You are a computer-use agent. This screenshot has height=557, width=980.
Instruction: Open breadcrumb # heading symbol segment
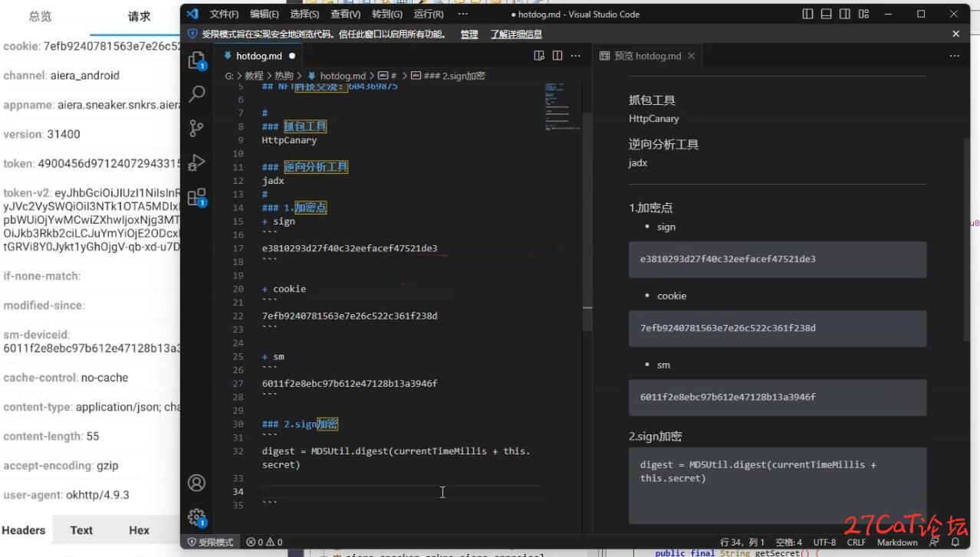pos(387,76)
